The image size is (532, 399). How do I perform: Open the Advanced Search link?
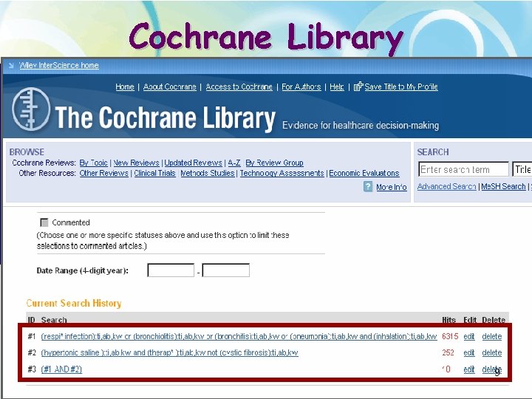(x=446, y=186)
